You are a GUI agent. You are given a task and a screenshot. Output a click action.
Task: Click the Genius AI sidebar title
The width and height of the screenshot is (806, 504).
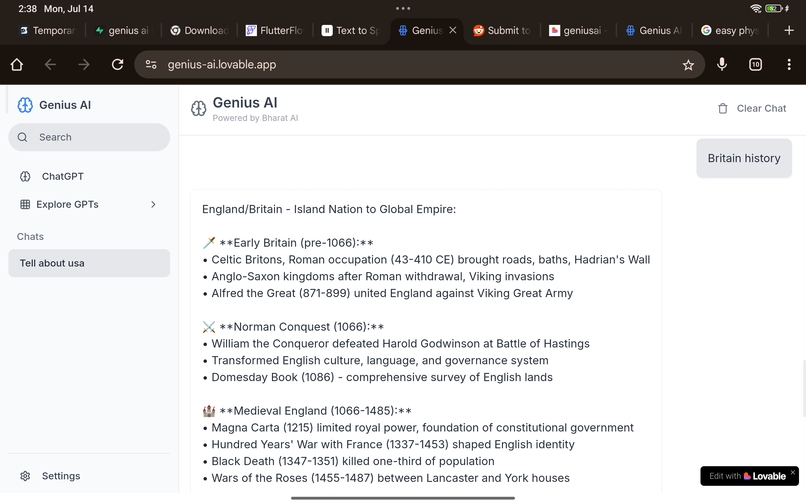click(65, 105)
